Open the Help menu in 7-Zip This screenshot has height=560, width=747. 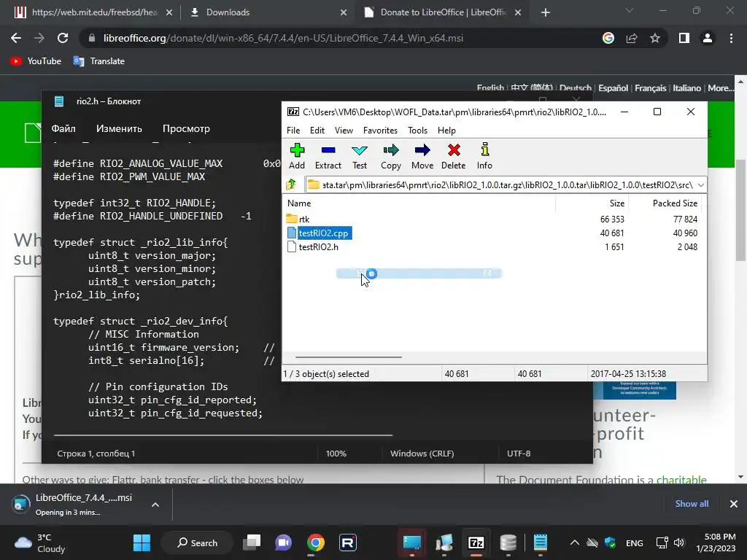point(446,131)
